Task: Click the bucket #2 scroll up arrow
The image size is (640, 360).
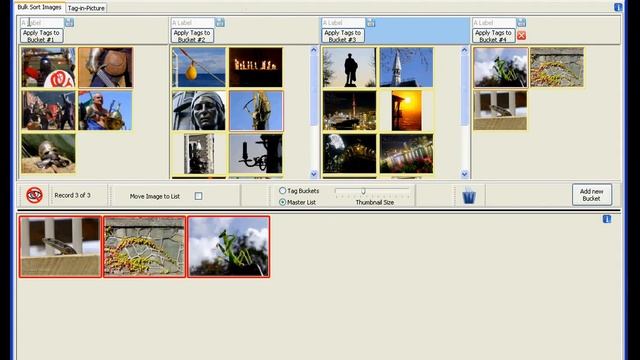Action: (x=313, y=50)
